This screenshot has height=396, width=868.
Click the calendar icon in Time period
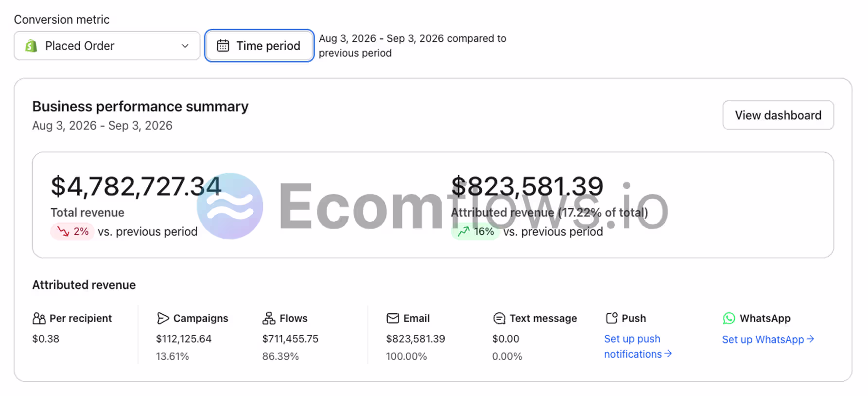(x=223, y=46)
